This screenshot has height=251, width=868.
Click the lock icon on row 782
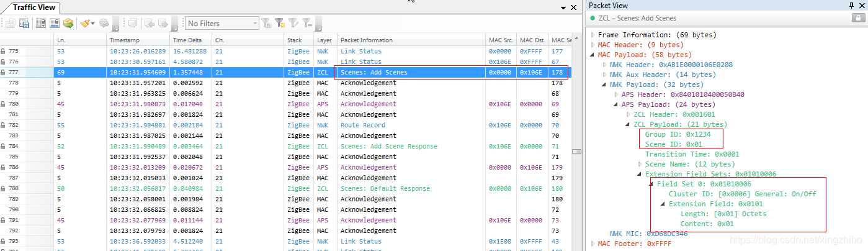[x=3, y=125]
